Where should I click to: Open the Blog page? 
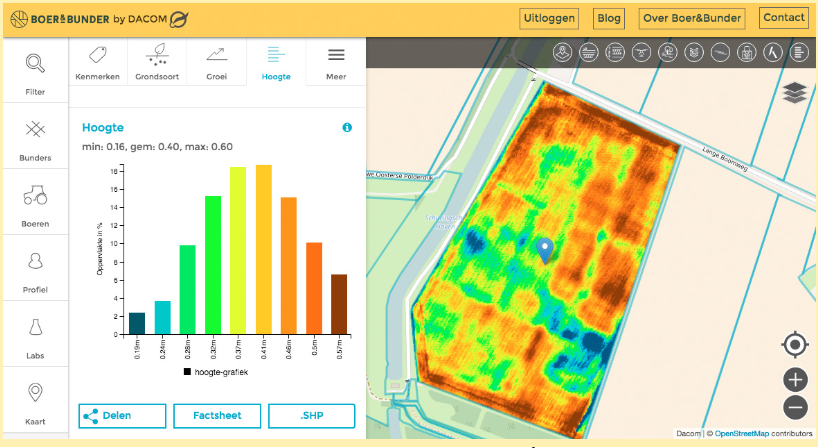pos(609,19)
